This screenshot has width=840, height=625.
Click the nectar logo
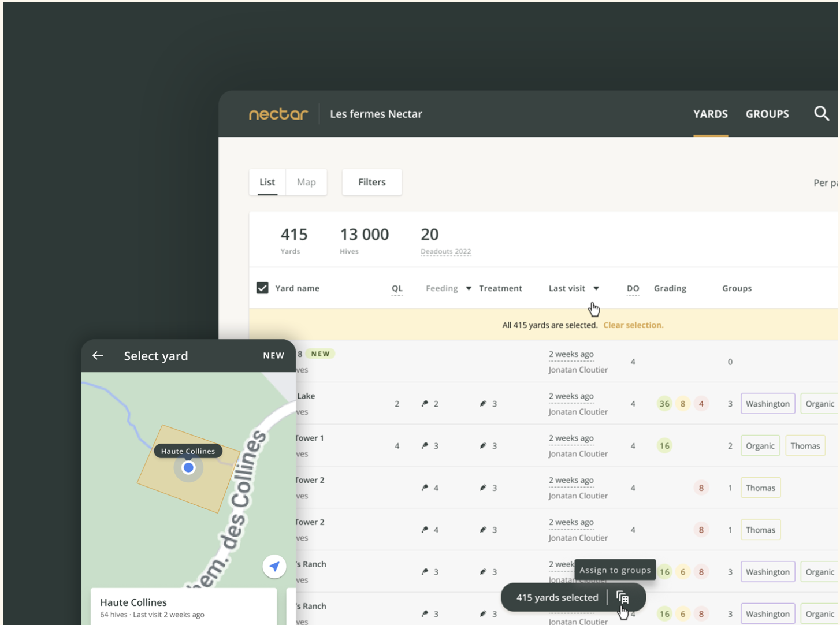click(x=278, y=114)
